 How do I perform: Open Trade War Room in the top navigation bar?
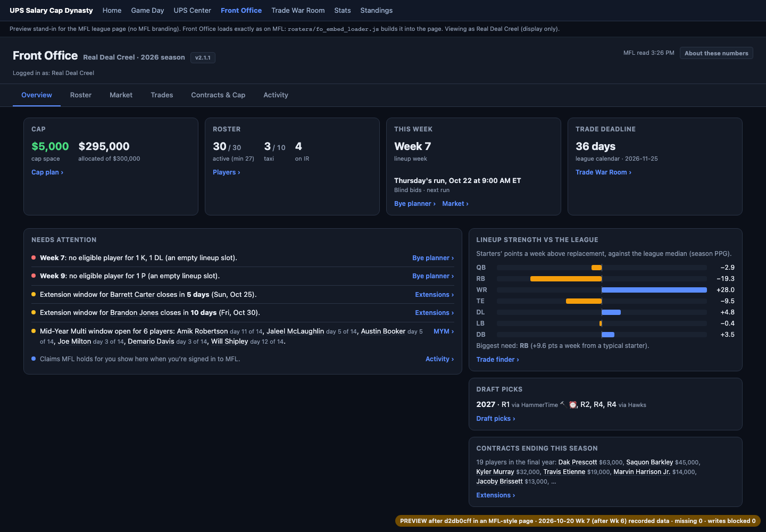[298, 10]
